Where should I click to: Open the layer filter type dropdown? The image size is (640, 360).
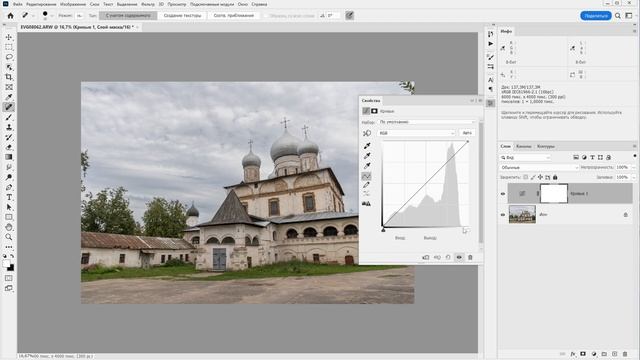click(525, 157)
